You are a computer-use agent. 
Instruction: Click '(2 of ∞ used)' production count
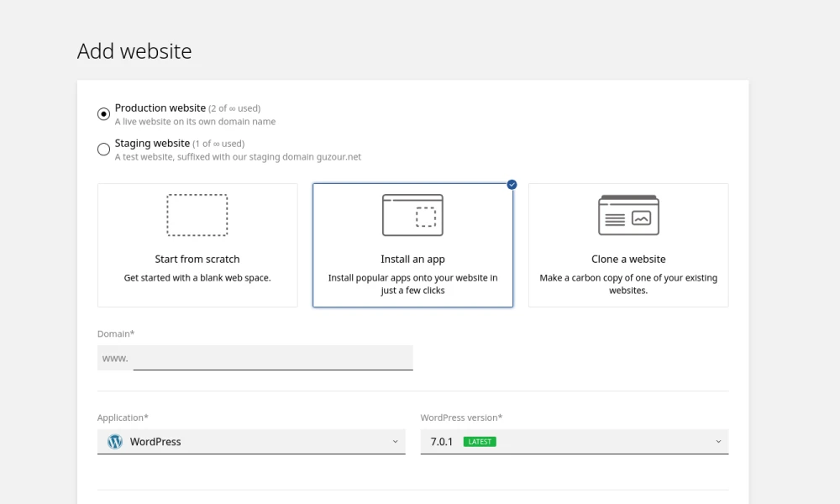tap(234, 108)
